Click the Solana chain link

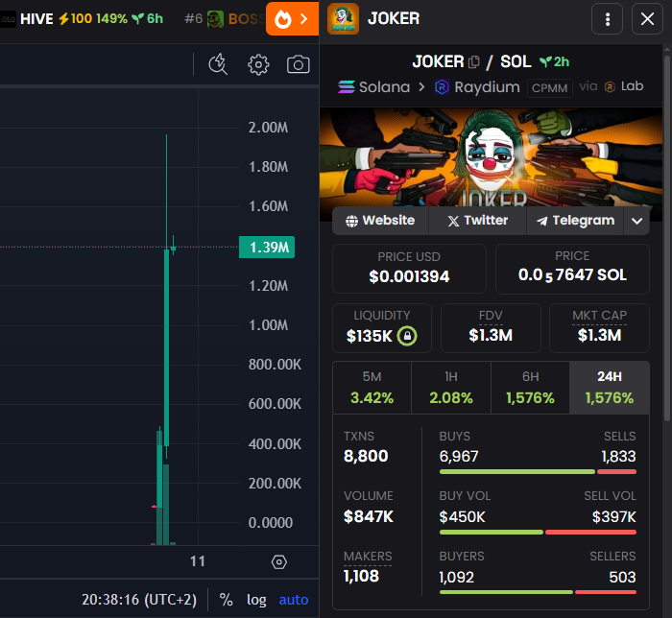click(x=374, y=87)
